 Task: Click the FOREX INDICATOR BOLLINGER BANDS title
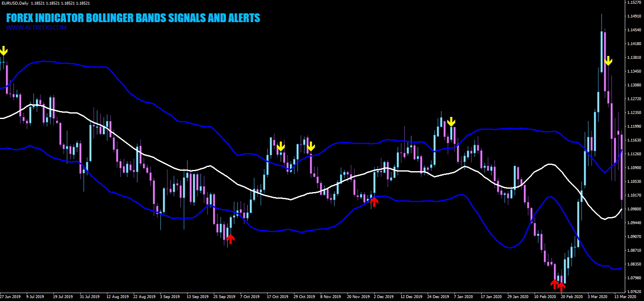pos(133,18)
